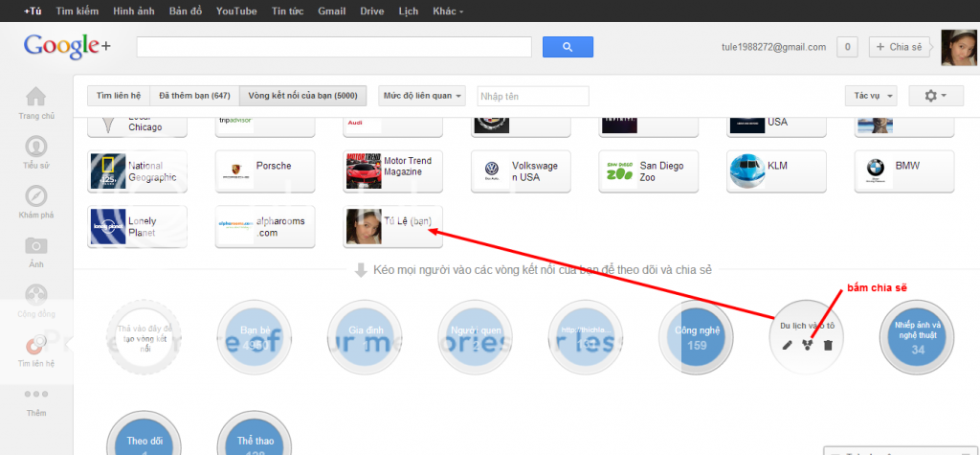Select the Chicago card with the grey funnel image
Screen dimensions: 980x455
pyautogui.click(x=138, y=127)
